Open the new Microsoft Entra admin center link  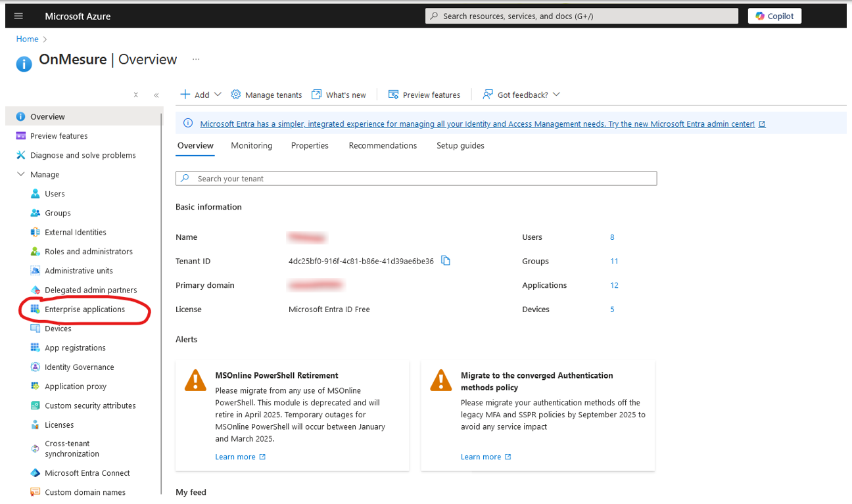pyautogui.click(x=483, y=124)
